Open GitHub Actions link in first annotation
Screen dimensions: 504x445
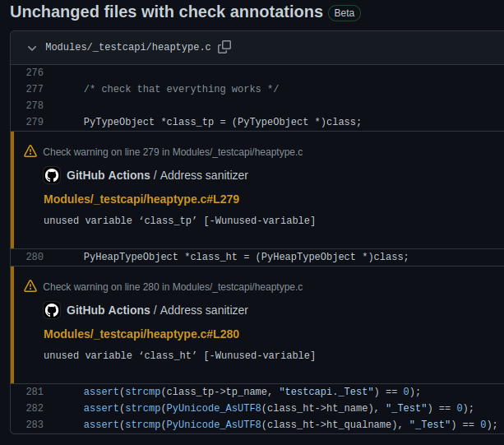point(109,175)
